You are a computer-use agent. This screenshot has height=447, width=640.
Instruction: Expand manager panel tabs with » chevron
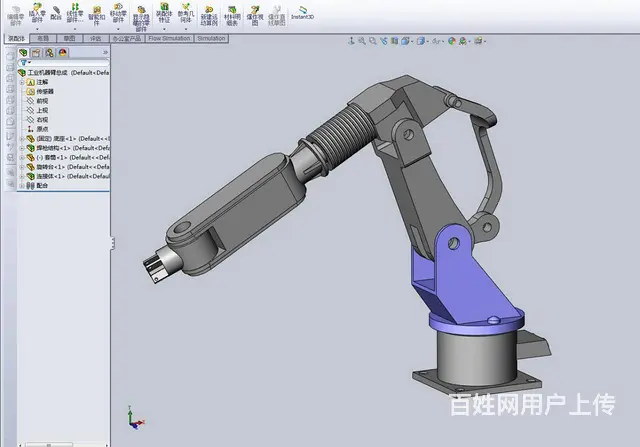tap(105, 52)
